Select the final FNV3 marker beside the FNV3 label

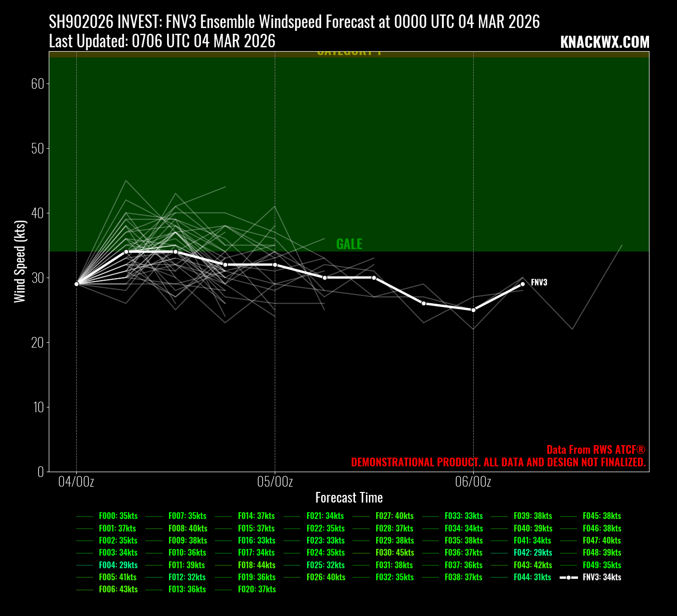522,284
